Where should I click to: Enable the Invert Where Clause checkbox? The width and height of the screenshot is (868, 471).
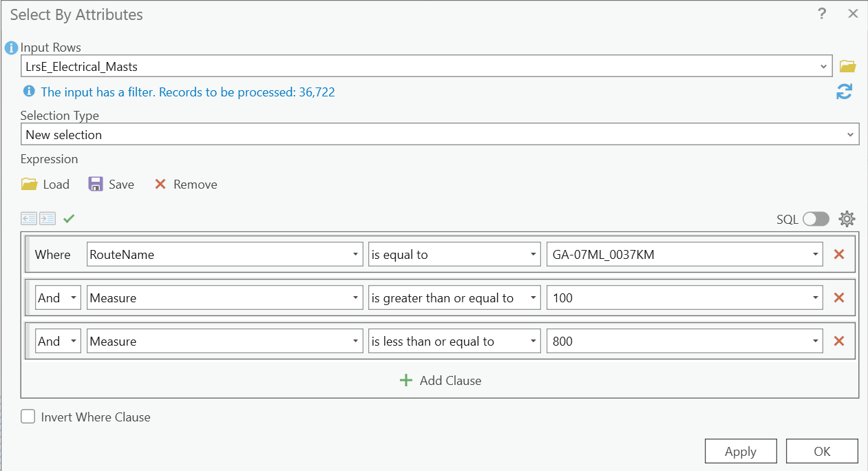coord(28,416)
